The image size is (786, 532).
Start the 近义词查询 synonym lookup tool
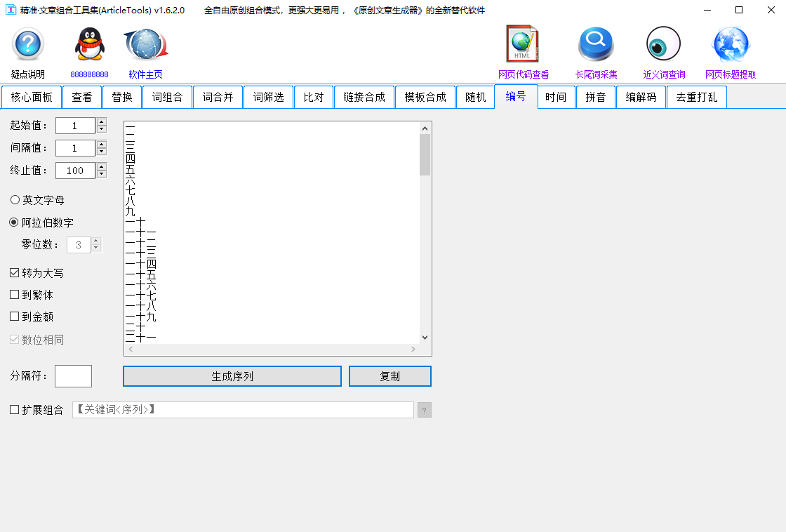[662, 44]
